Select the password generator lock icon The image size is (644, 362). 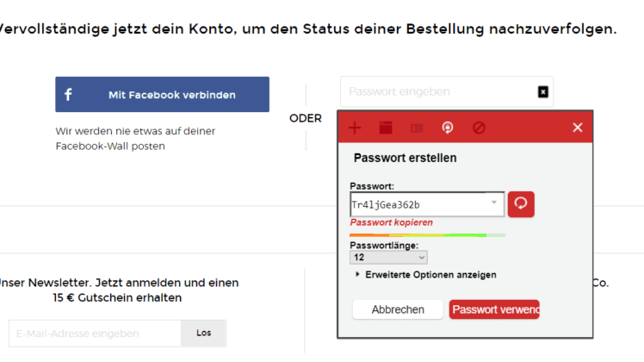pyautogui.click(x=448, y=128)
